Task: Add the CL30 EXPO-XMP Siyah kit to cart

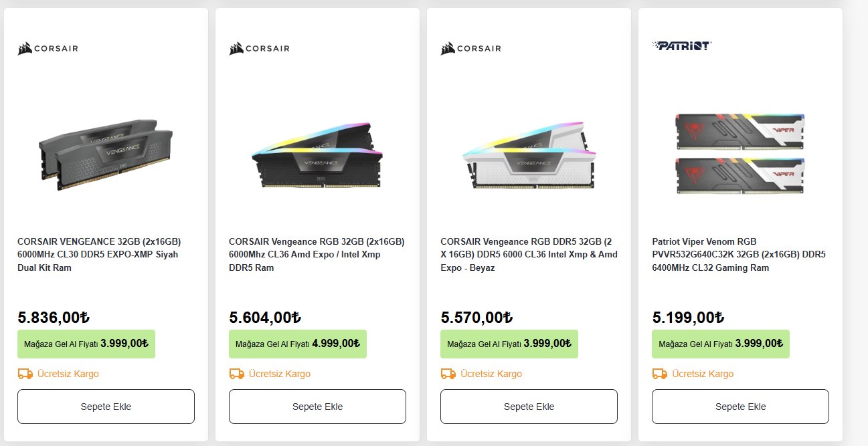Action: tap(106, 407)
